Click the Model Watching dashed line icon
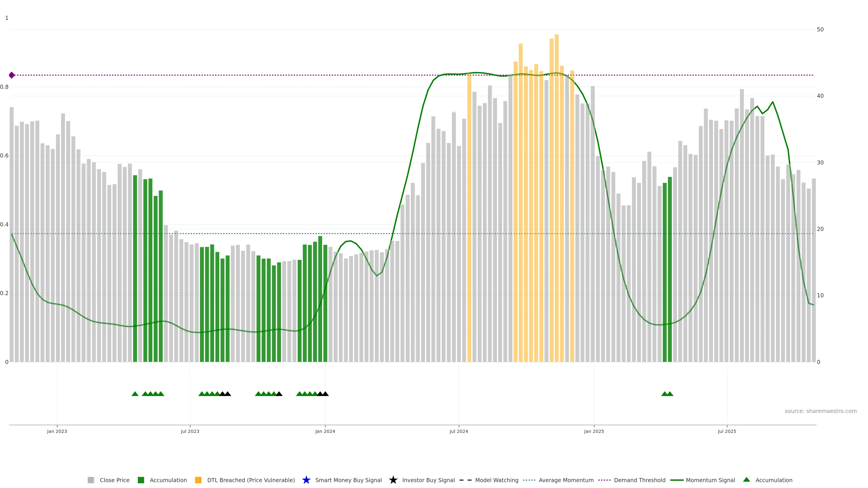 point(465,480)
